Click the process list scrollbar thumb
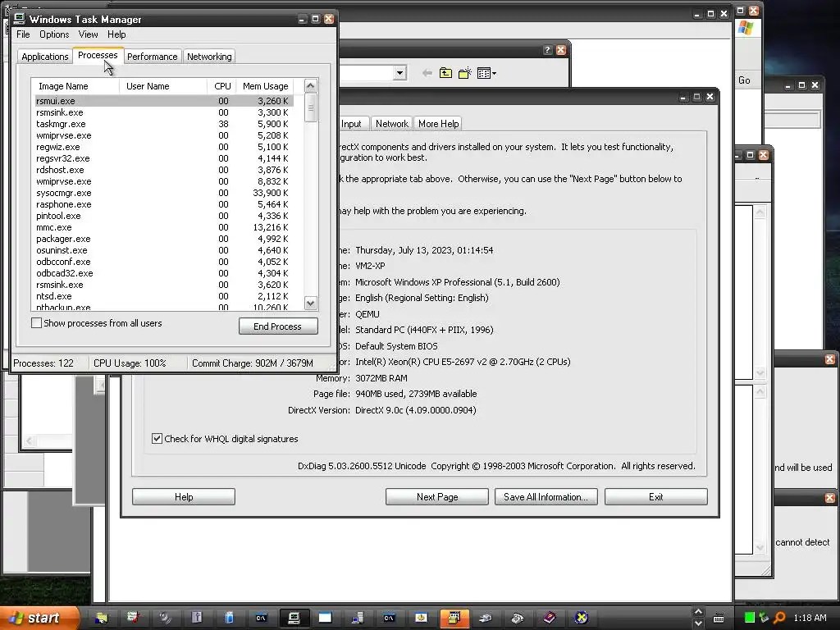The width and height of the screenshot is (840, 630). [x=311, y=107]
